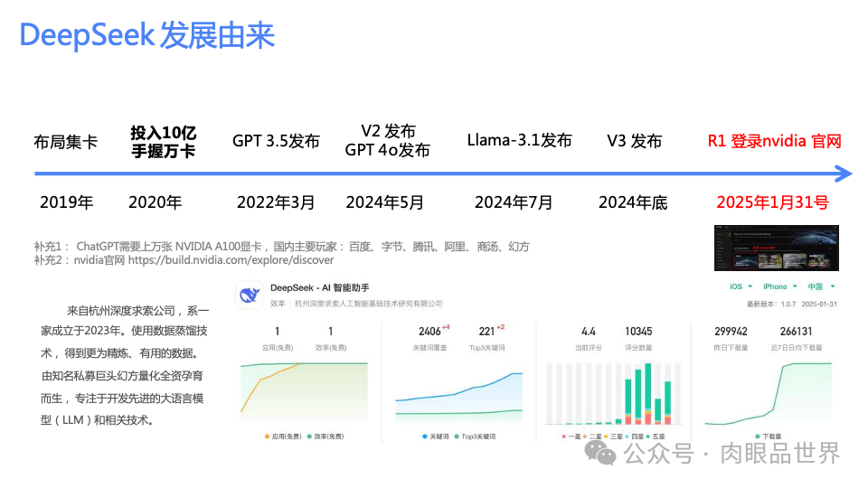Click the 最新版本 1.0.7 version text
Viewport: 868px width, 488px height.
point(771,304)
